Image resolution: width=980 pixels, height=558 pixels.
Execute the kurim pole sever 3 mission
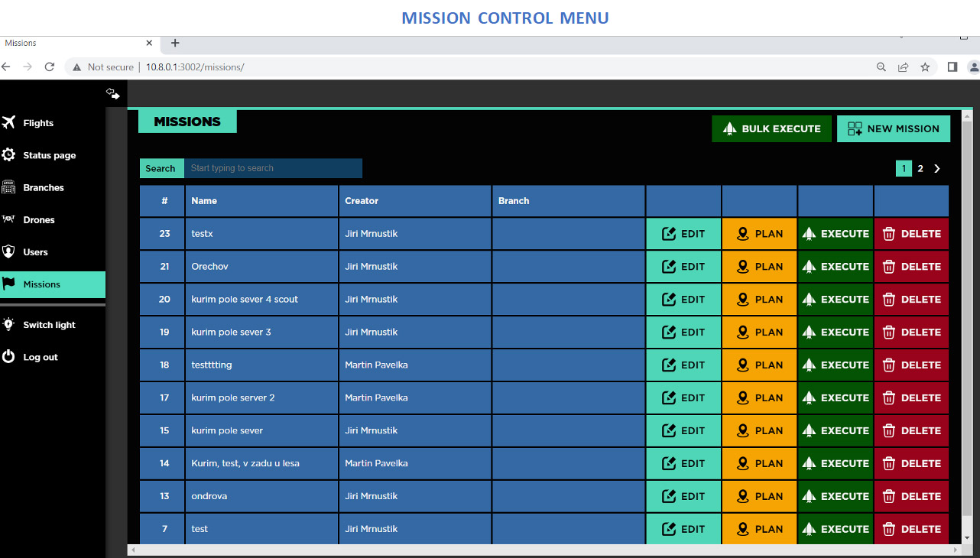835,333
